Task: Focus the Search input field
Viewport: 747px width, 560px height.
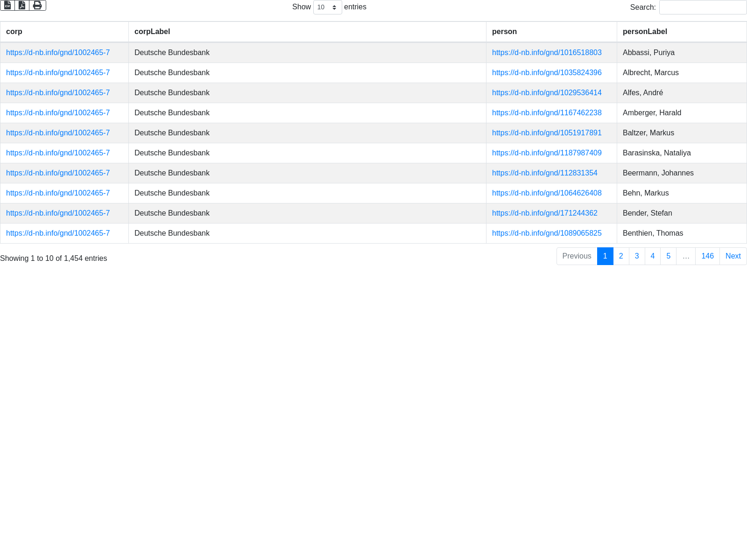Action: (702, 7)
